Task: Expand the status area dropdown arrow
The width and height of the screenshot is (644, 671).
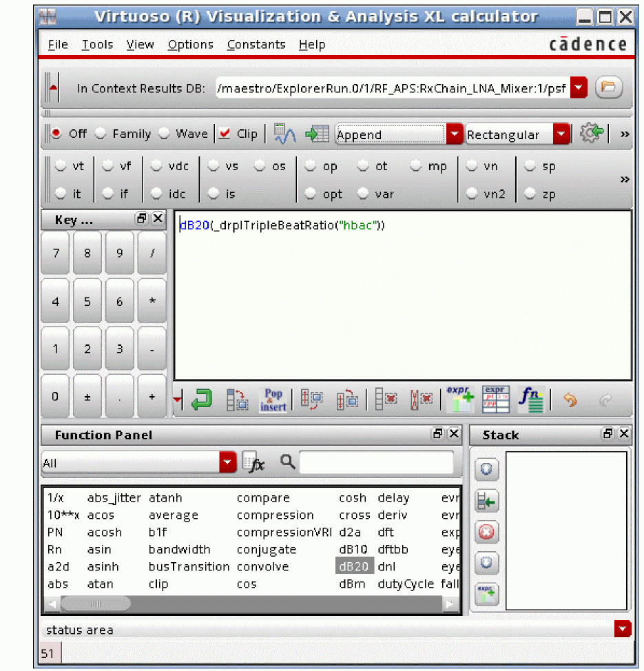Action: [x=623, y=629]
